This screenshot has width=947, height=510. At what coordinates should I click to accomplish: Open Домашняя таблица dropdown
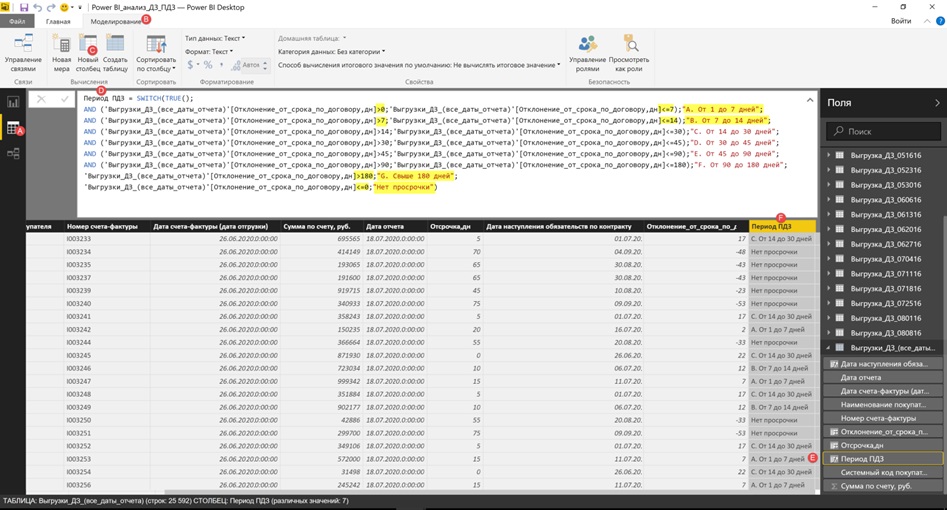point(312,38)
